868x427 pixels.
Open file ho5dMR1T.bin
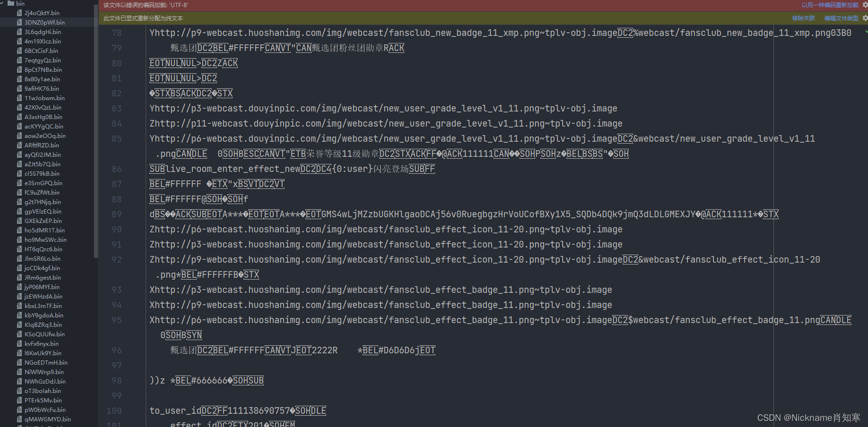(44, 230)
